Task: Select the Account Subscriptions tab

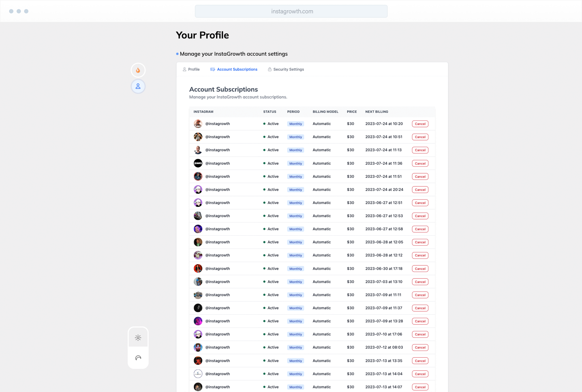Action: (x=234, y=69)
